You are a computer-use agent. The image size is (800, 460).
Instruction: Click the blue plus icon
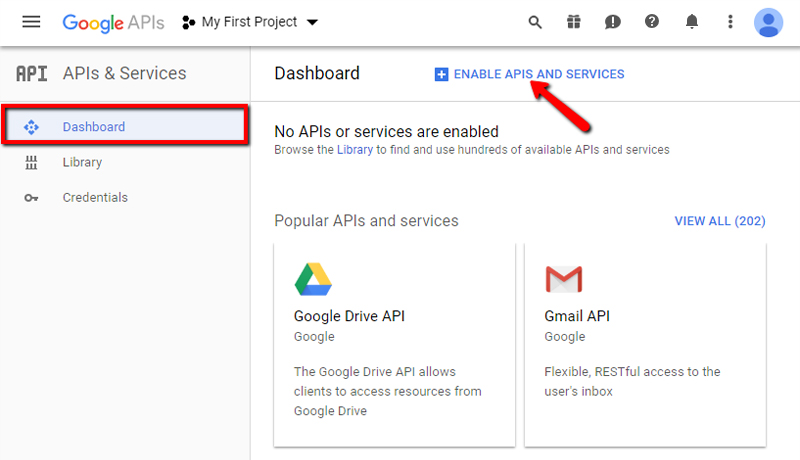pos(441,74)
